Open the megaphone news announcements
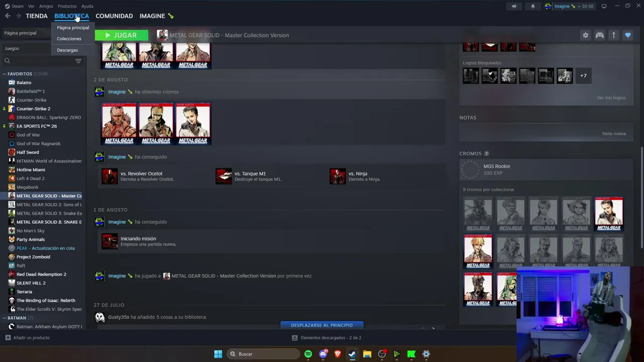The height and width of the screenshot is (362, 644). (514, 6)
